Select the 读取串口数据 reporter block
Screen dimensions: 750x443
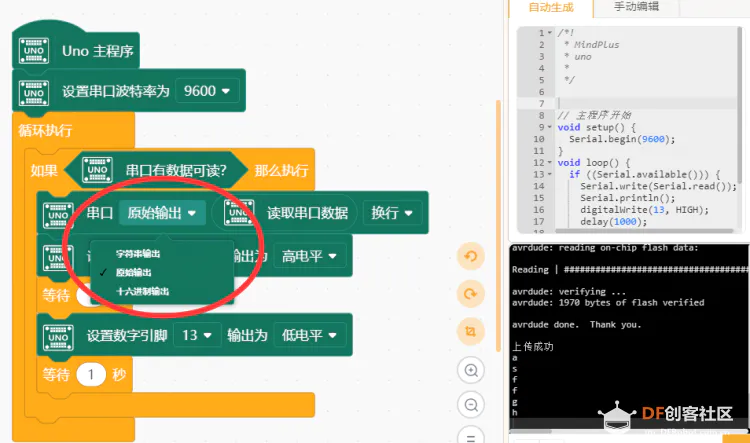point(286,212)
